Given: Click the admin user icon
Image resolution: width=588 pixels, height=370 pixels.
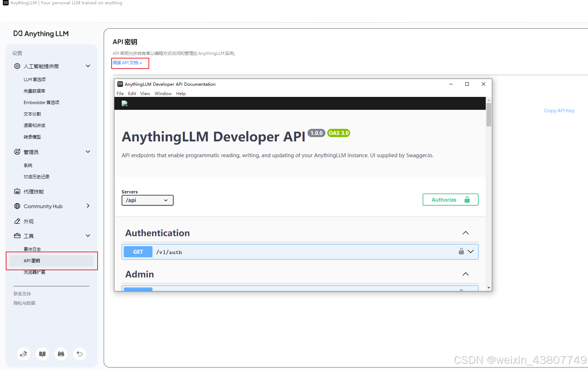Looking at the screenshot, I should point(17,152).
